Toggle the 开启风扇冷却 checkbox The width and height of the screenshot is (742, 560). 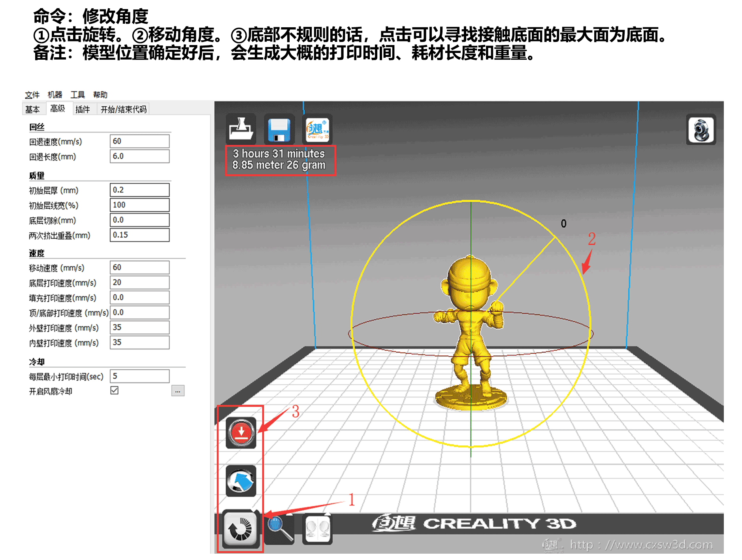coord(115,390)
